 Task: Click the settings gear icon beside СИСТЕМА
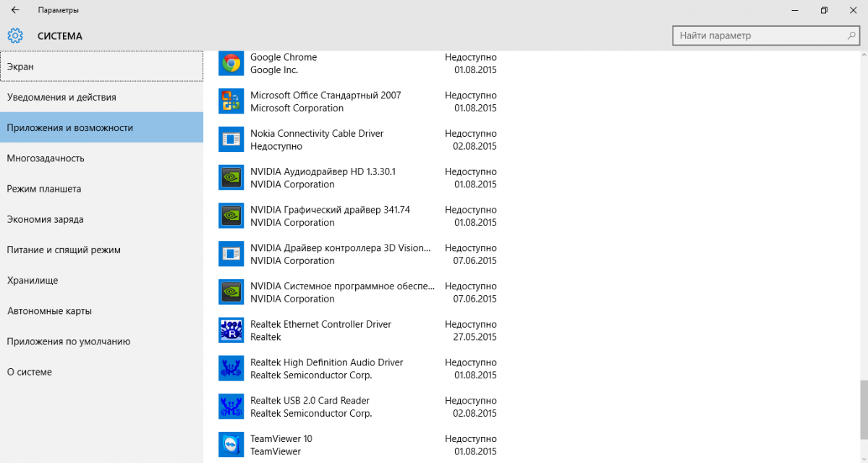(15, 35)
